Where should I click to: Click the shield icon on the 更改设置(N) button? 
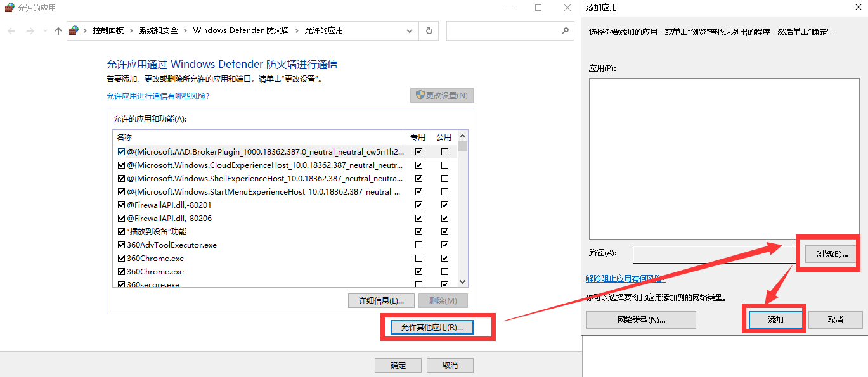point(419,95)
